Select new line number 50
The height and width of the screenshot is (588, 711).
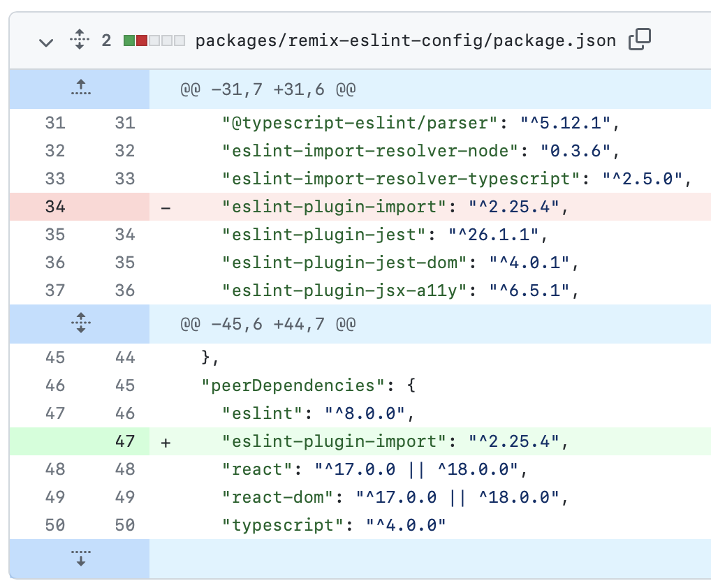pyautogui.click(x=125, y=525)
